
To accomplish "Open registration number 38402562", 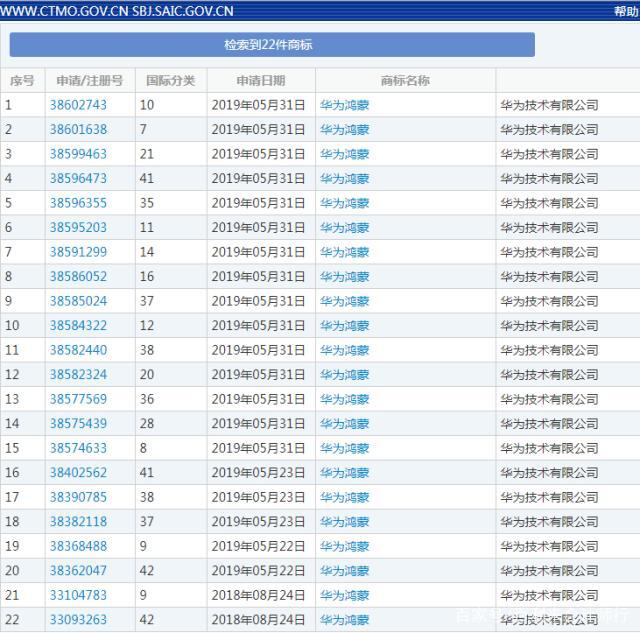I will pyautogui.click(x=78, y=473).
